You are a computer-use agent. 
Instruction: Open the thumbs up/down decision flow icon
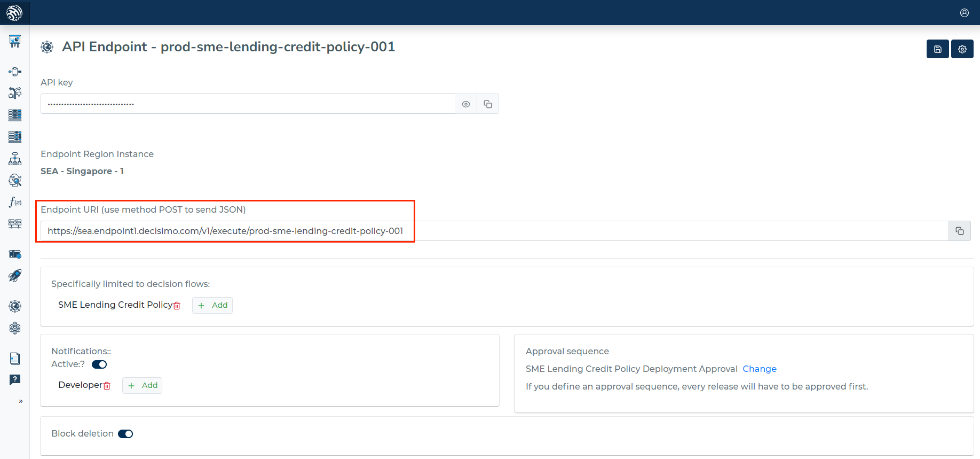point(15,93)
